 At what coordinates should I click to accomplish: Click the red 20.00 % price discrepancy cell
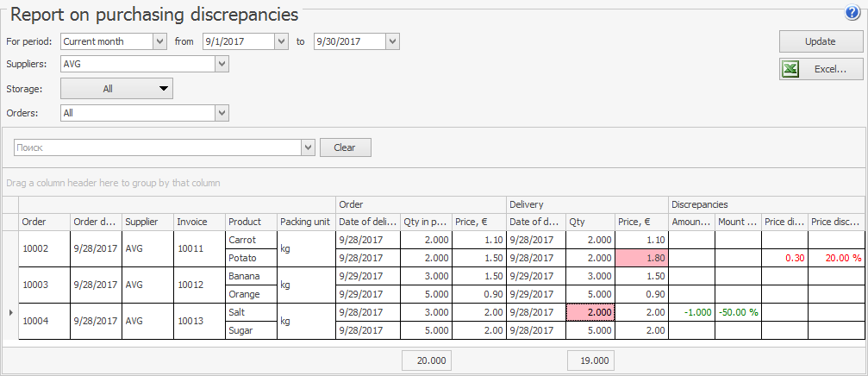click(x=835, y=258)
